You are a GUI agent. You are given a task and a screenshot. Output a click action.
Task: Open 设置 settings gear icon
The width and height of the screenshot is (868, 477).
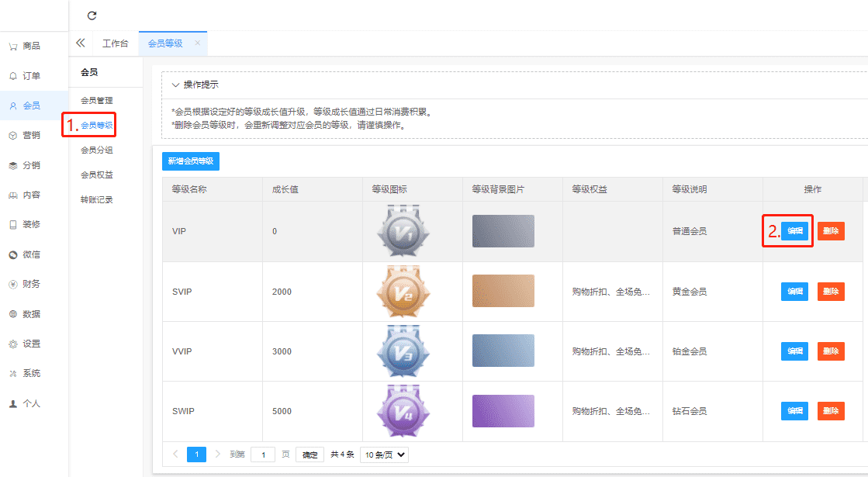(x=13, y=344)
